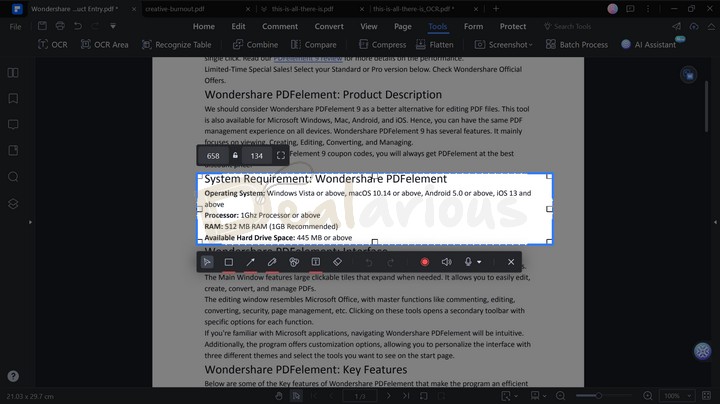Screen dimensions: 720x404
Task: Click the Undo icon in quick access bar
Action: point(78,26)
